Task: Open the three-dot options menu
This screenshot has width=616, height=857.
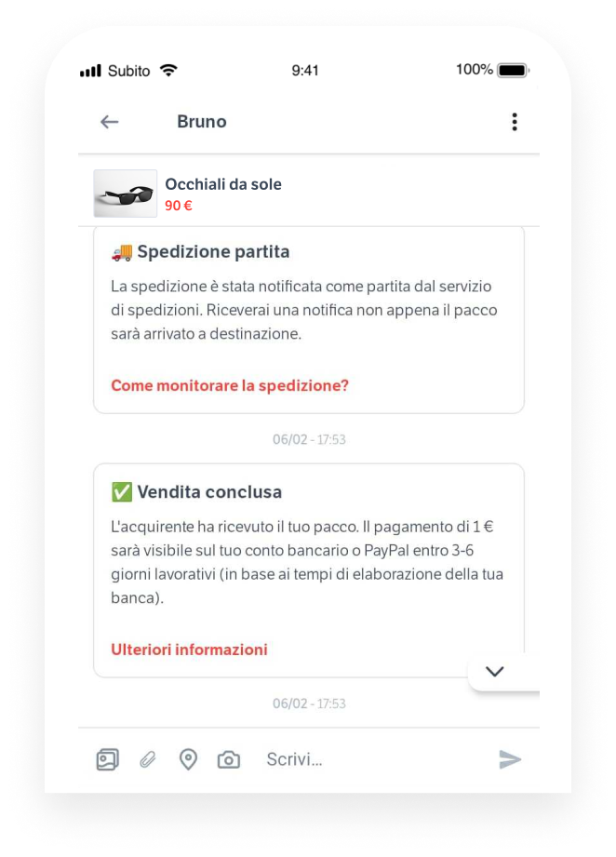Action: point(515,122)
